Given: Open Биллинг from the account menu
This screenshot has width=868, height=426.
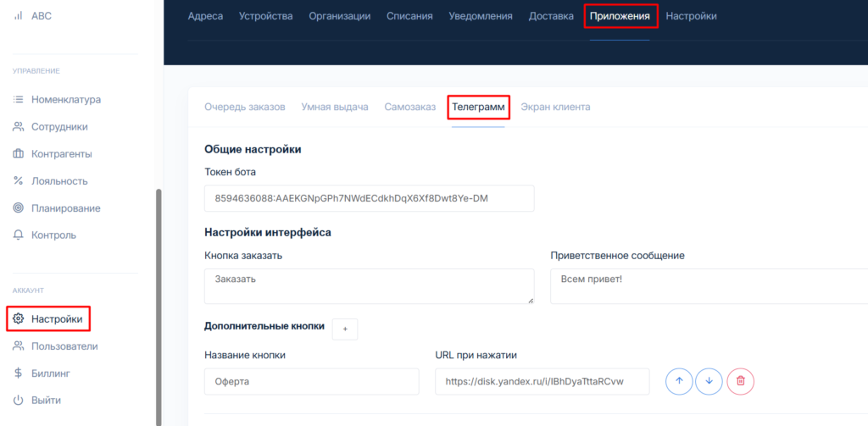Looking at the screenshot, I should tap(51, 373).
